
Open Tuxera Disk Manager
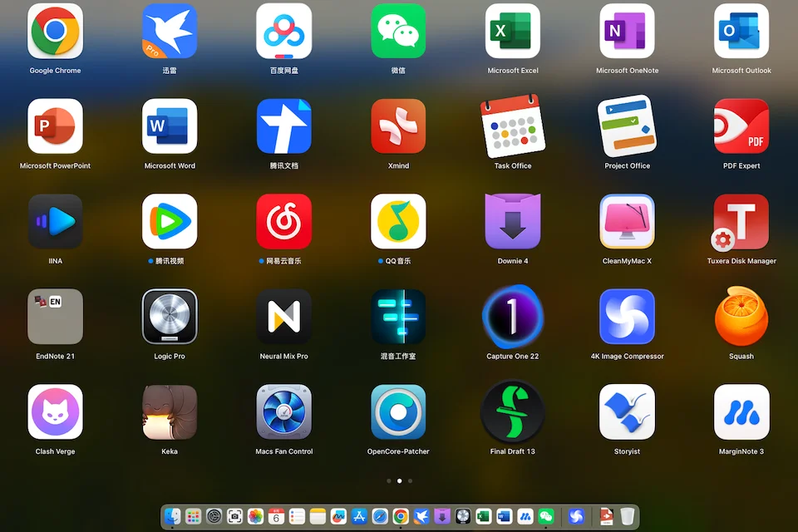[x=741, y=221]
